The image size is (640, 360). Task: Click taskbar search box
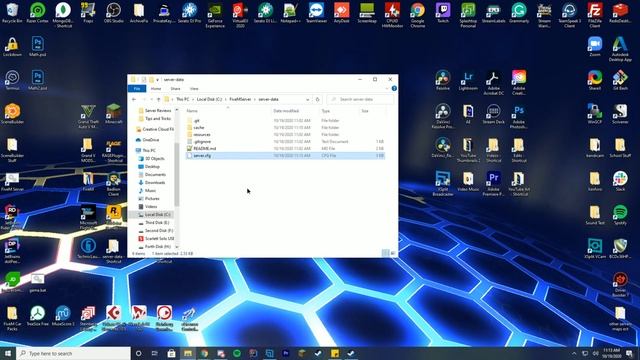[x=74, y=353]
